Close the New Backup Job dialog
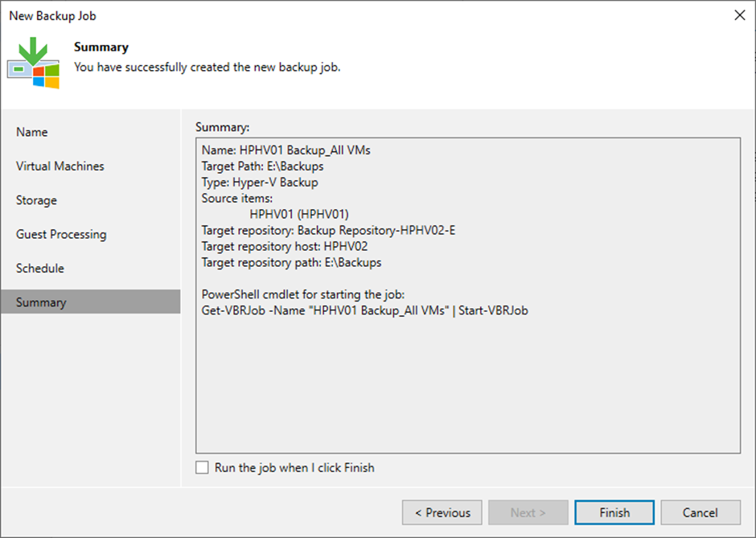The image size is (756, 538). [740, 15]
